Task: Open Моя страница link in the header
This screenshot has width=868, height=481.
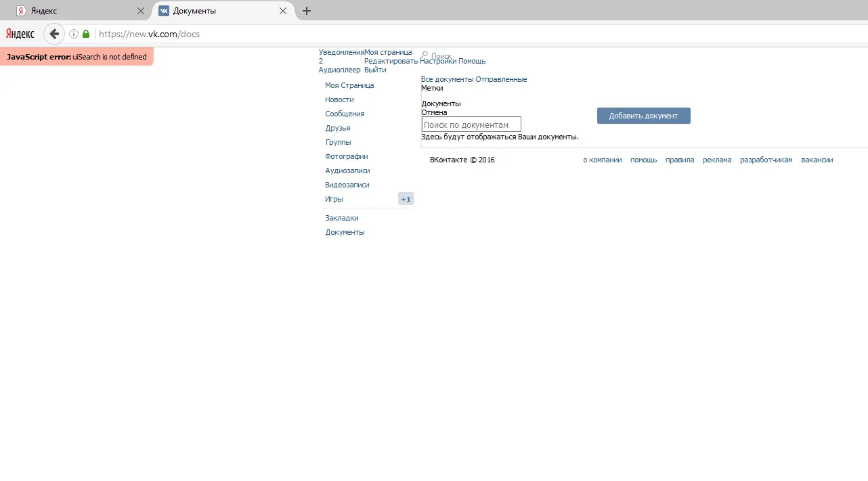Action: point(388,52)
